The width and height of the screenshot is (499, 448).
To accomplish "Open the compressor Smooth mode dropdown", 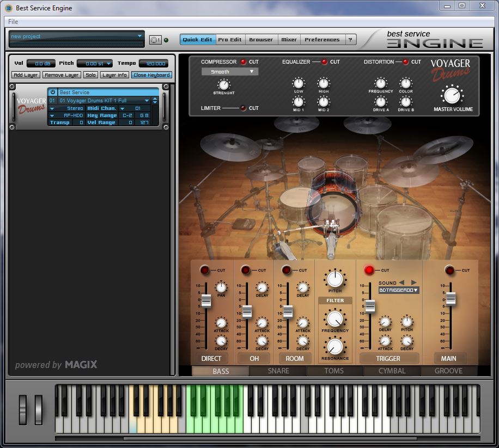I will (x=230, y=71).
